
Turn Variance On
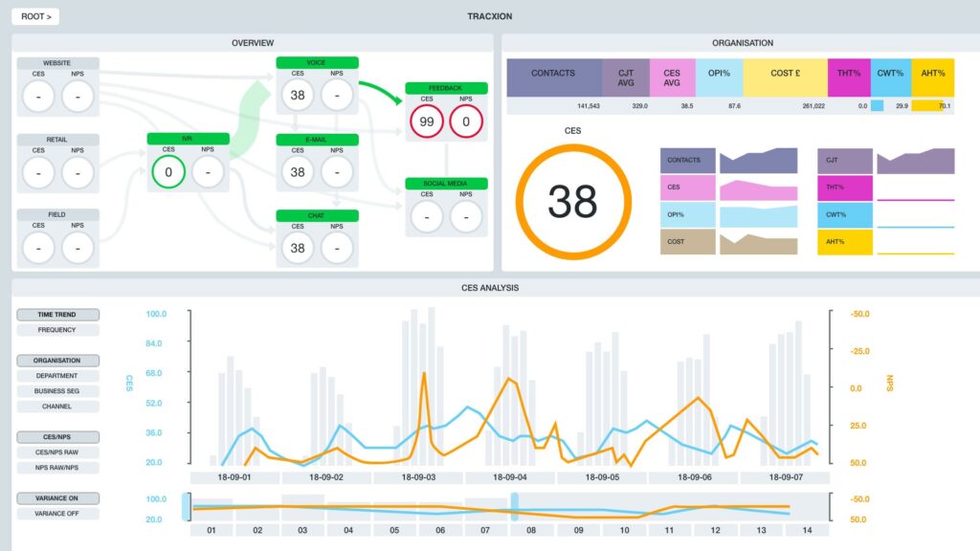58,498
